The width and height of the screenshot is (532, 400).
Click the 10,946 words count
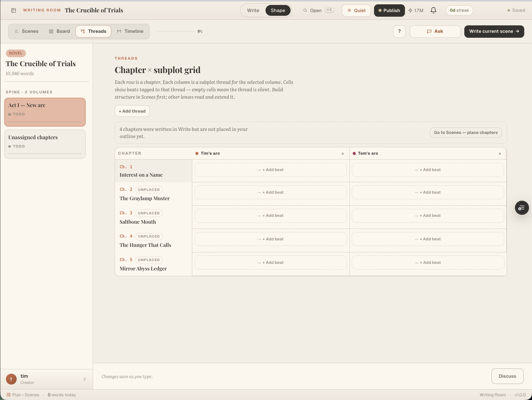[20, 74]
